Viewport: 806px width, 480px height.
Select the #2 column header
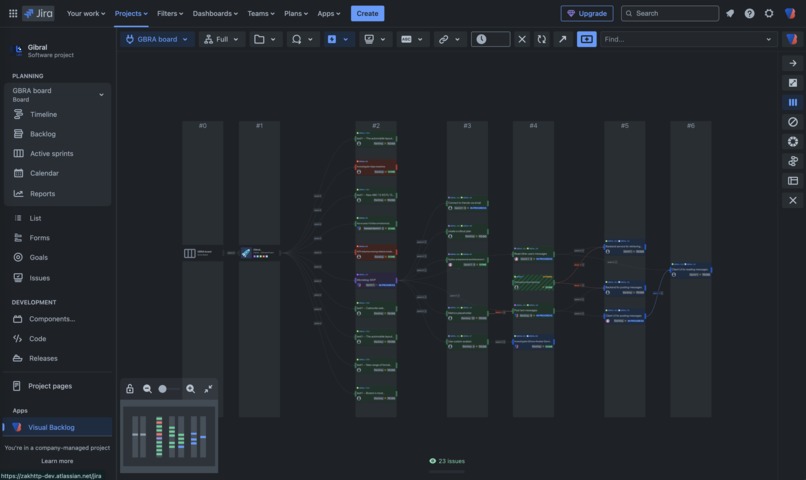point(376,126)
